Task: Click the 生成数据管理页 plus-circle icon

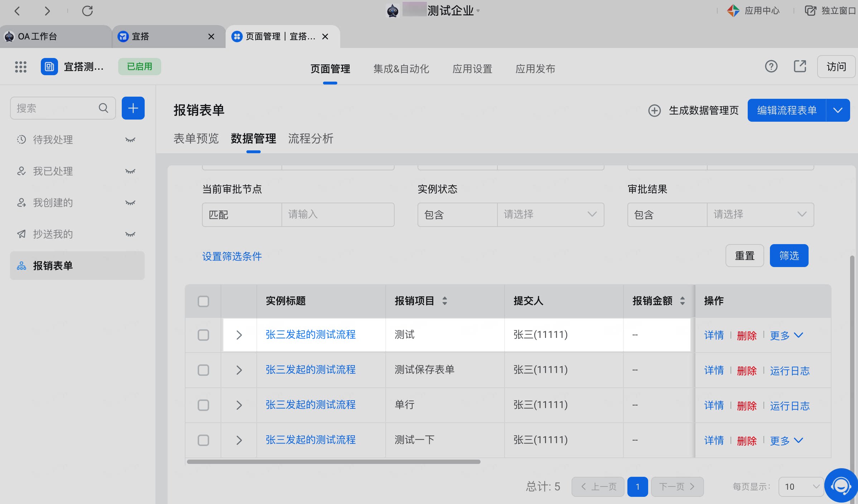Action: point(655,111)
